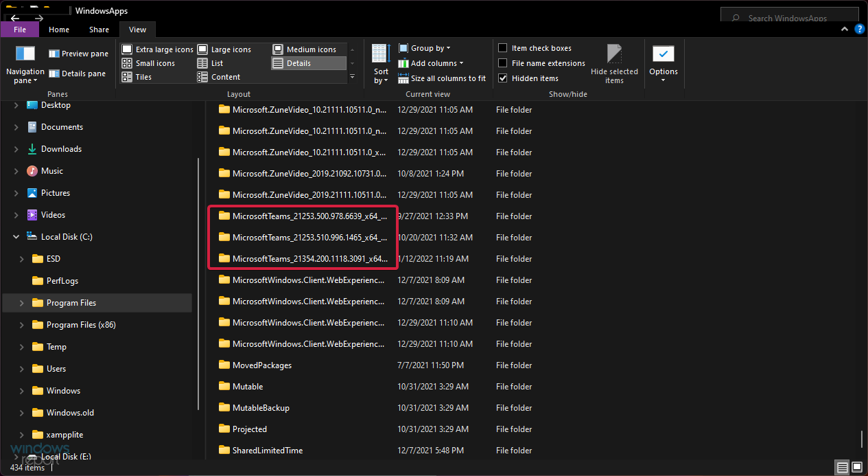Switch to the Home ribbon tab

pyautogui.click(x=59, y=30)
